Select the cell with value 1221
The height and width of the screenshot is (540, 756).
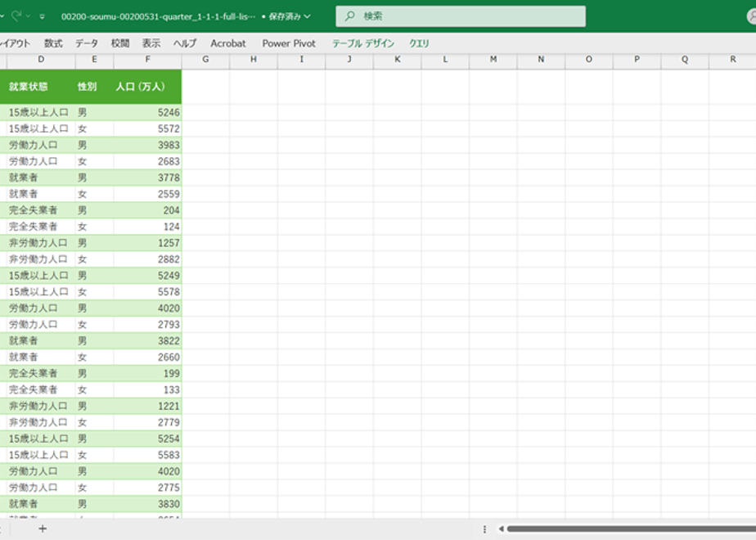(147, 406)
